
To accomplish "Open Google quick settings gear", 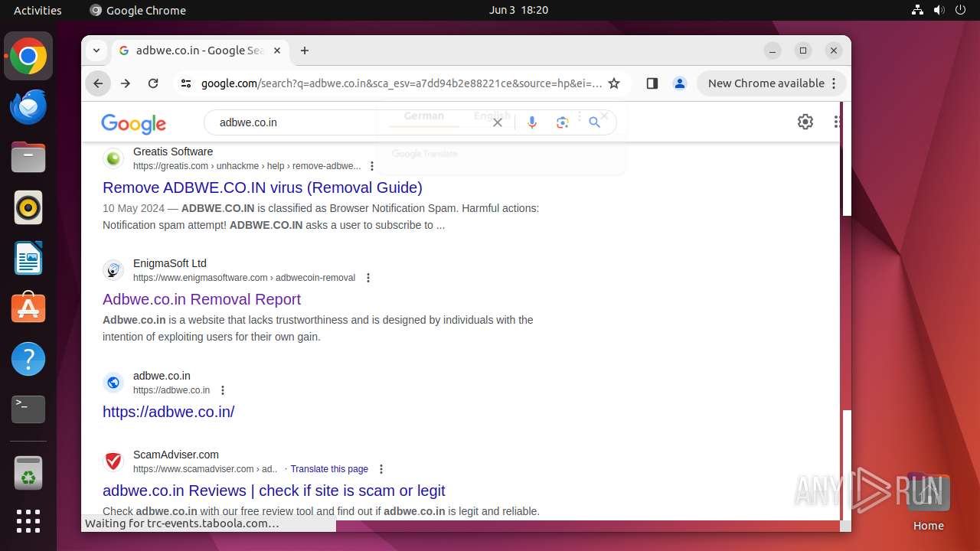I will point(805,122).
